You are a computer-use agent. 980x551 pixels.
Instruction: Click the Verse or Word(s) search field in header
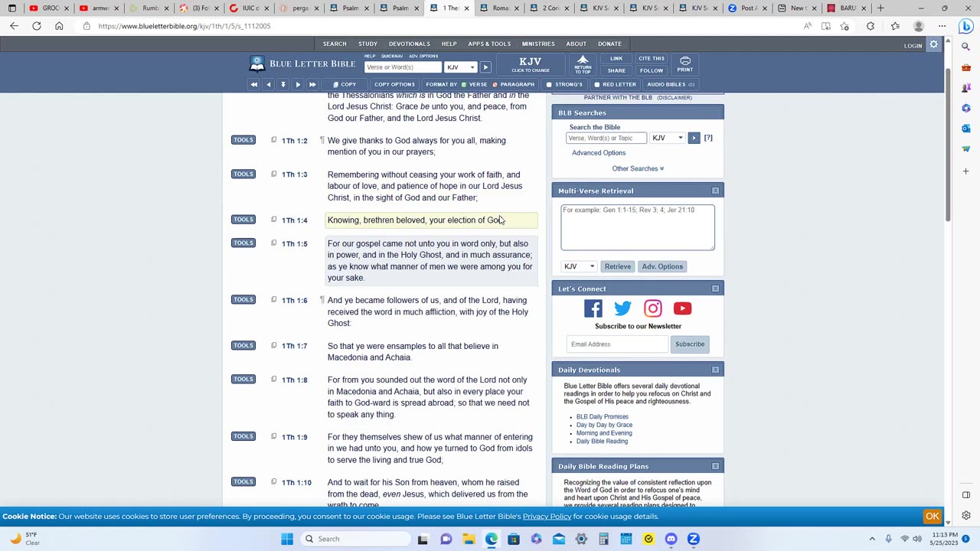[403, 67]
